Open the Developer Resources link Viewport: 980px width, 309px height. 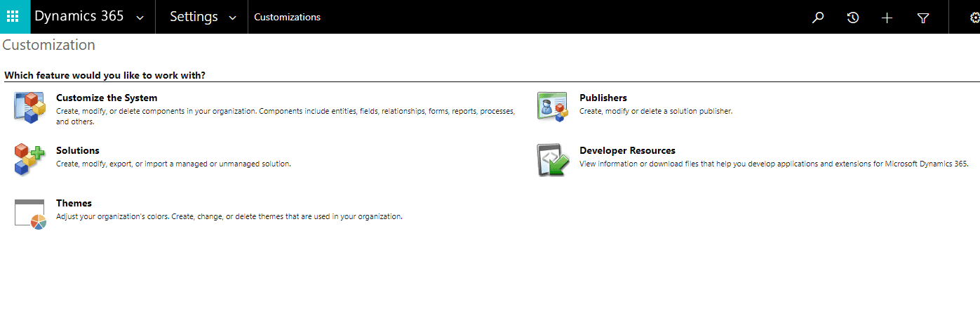[x=627, y=150]
